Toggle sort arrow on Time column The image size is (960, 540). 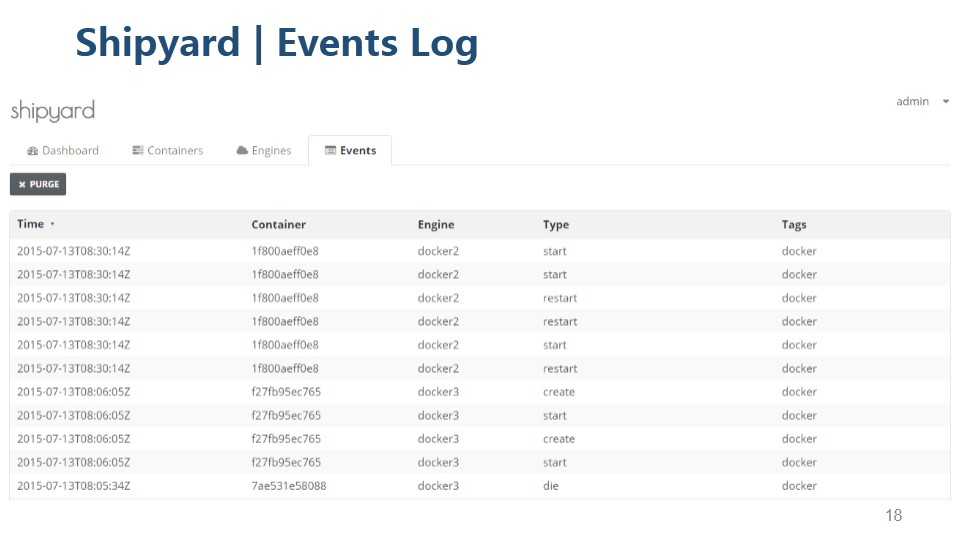tap(52, 225)
